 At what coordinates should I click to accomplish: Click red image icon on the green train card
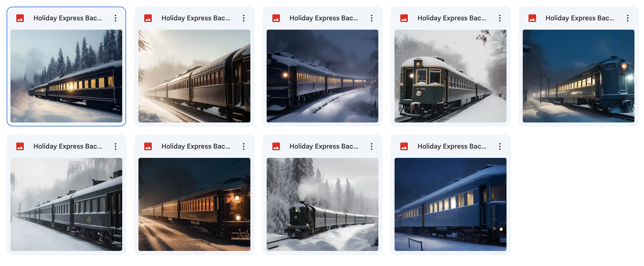pos(404,18)
